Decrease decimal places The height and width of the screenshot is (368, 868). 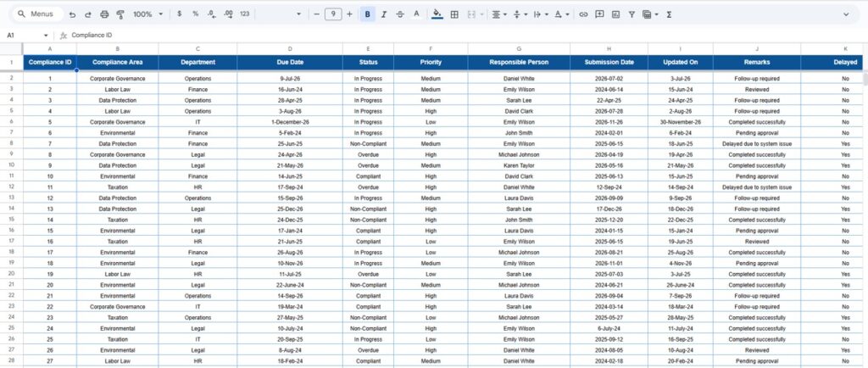pyautogui.click(x=211, y=14)
